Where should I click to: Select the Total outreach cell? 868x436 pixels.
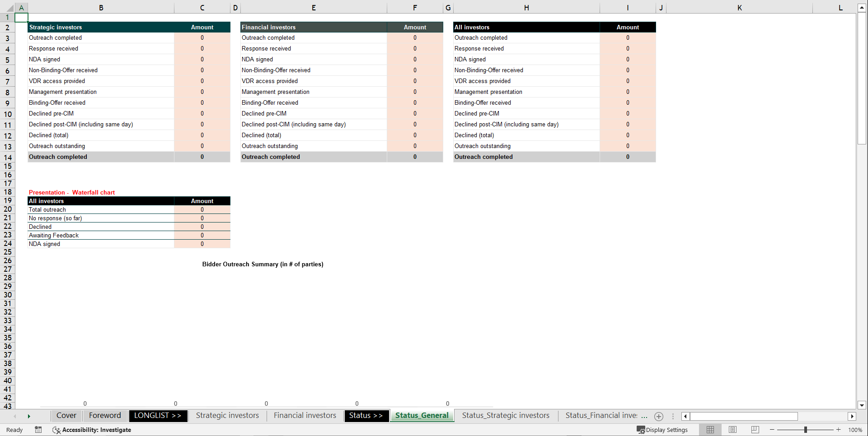[101, 209]
